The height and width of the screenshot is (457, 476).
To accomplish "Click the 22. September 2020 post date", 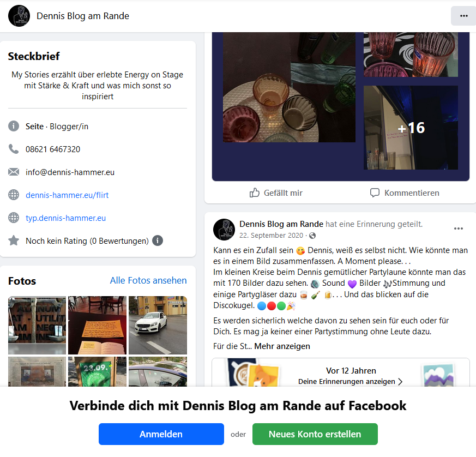I will (271, 236).
